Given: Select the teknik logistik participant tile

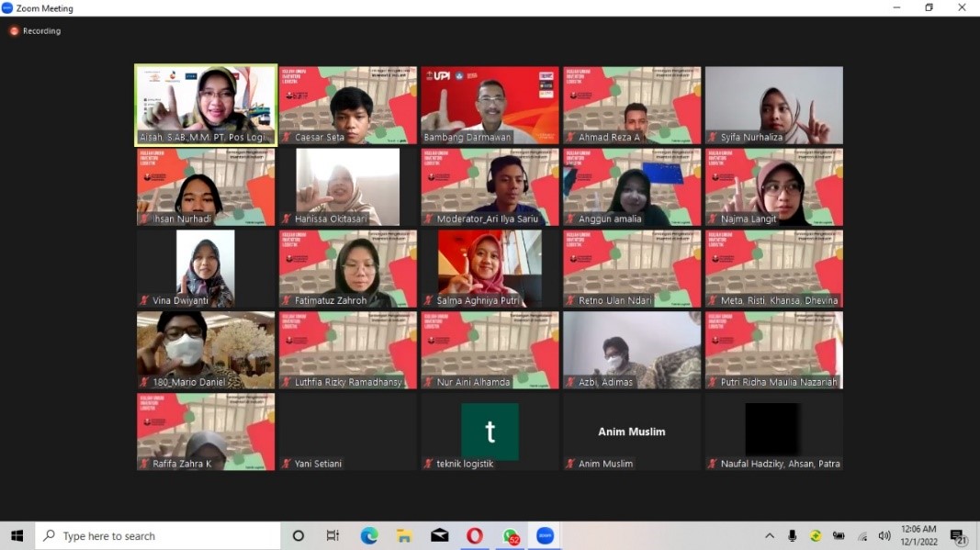Looking at the screenshot, I should coord(490,432).
